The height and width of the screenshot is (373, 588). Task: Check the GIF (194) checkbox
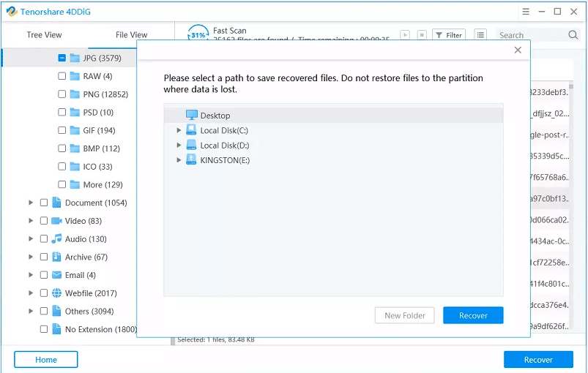pos(62,130)
